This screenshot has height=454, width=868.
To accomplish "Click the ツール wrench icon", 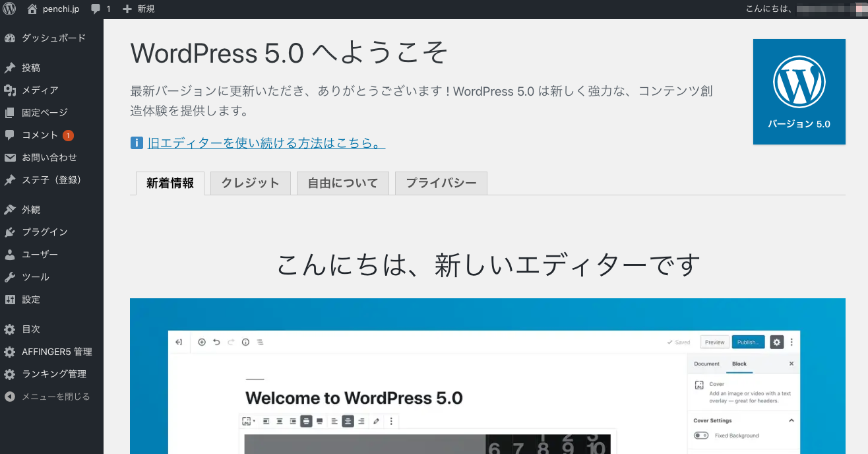I will coord(9,276).
